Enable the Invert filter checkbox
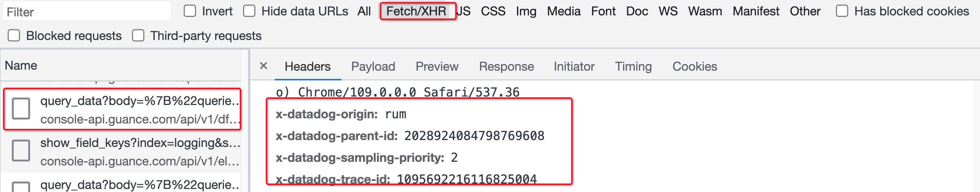The image size is (980, 192). coord(189,11)
